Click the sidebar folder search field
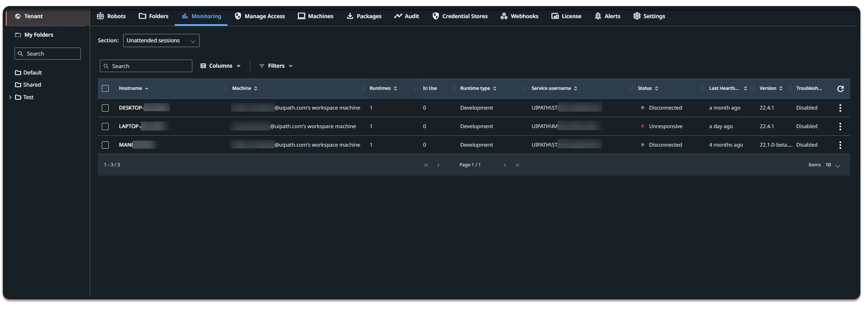 [47, 54]
